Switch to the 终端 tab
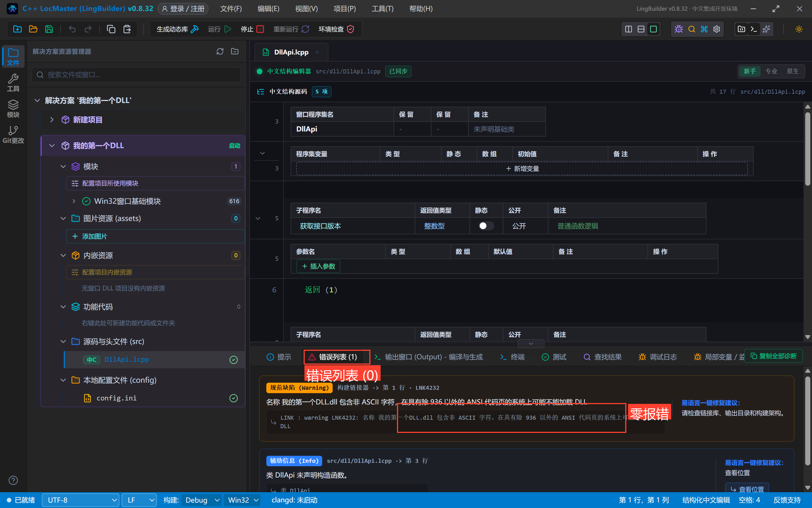This screenshot has height=508, width=812. pyautogui.click(x=512, y=357)
